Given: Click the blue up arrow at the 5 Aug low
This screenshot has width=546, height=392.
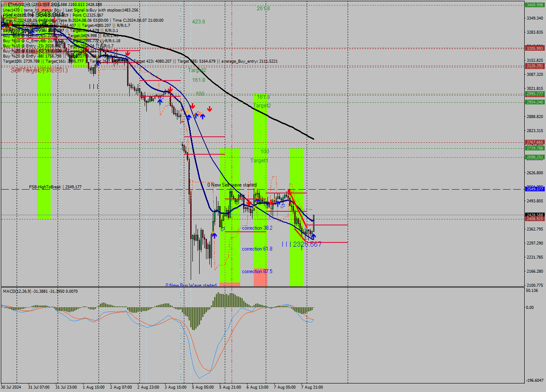Looking at the screenshot, I should coord(215,235).
